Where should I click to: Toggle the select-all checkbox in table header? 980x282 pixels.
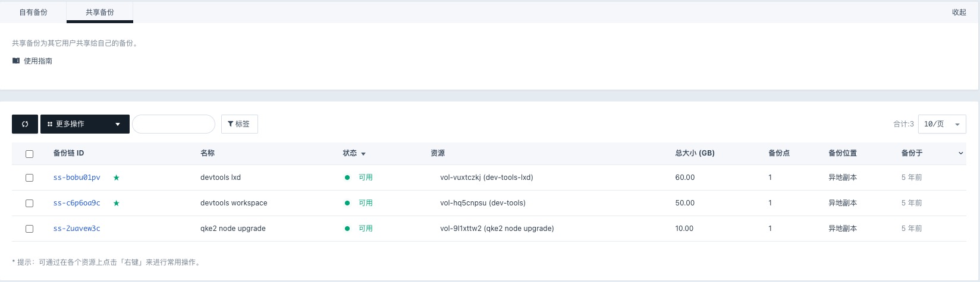coord(29,154)
